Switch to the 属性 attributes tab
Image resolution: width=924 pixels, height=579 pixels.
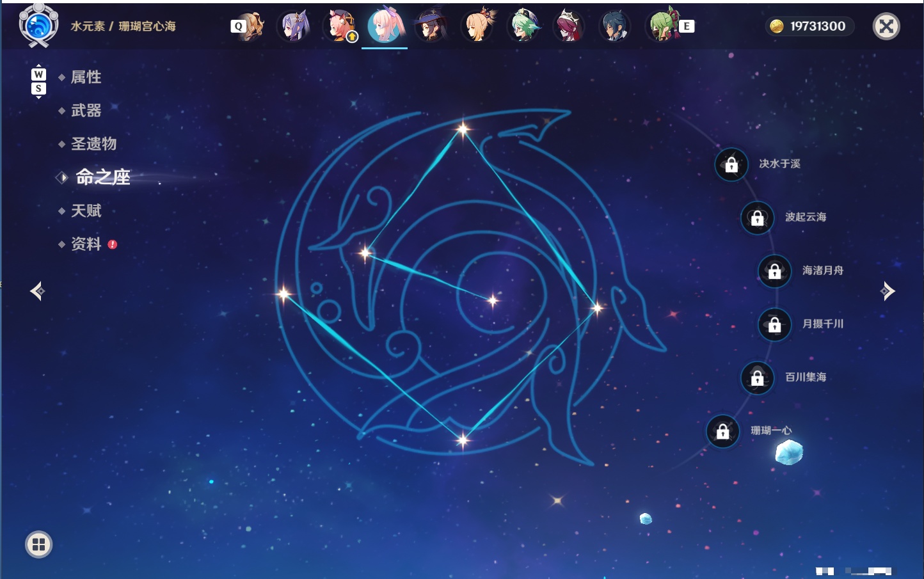[x=86, y=77]
